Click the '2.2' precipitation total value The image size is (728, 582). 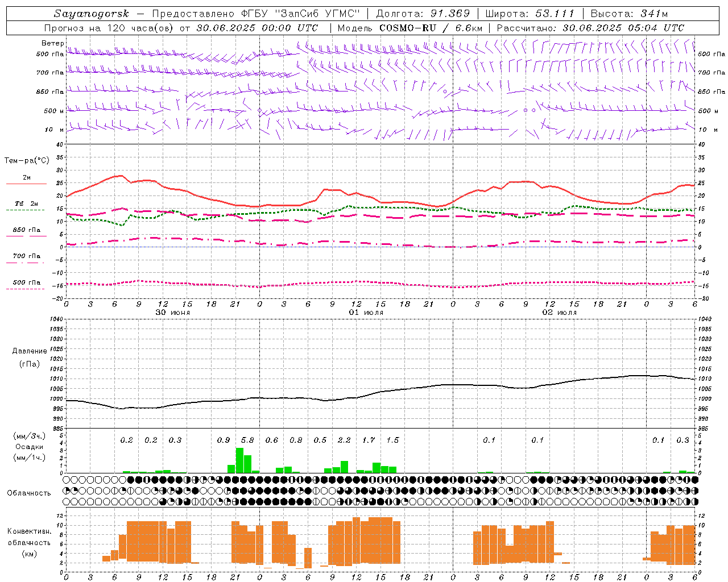pos(344,440)
